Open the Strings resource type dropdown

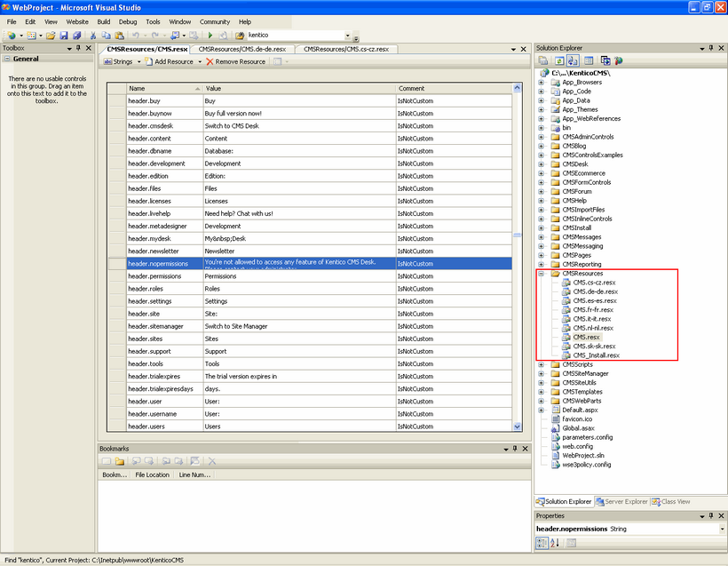pos(138,62)
